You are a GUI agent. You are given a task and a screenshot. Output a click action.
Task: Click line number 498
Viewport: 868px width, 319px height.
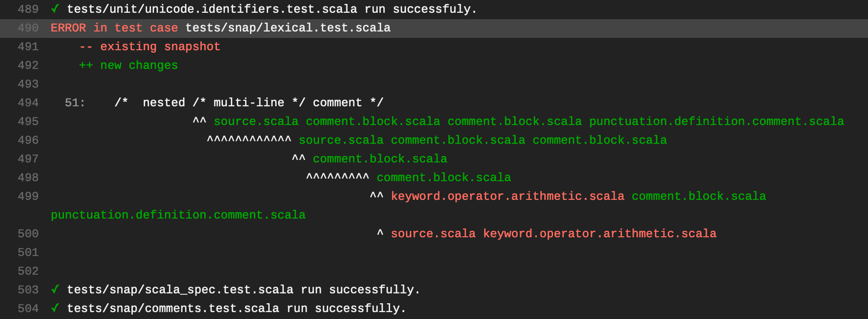pos(28,178)
